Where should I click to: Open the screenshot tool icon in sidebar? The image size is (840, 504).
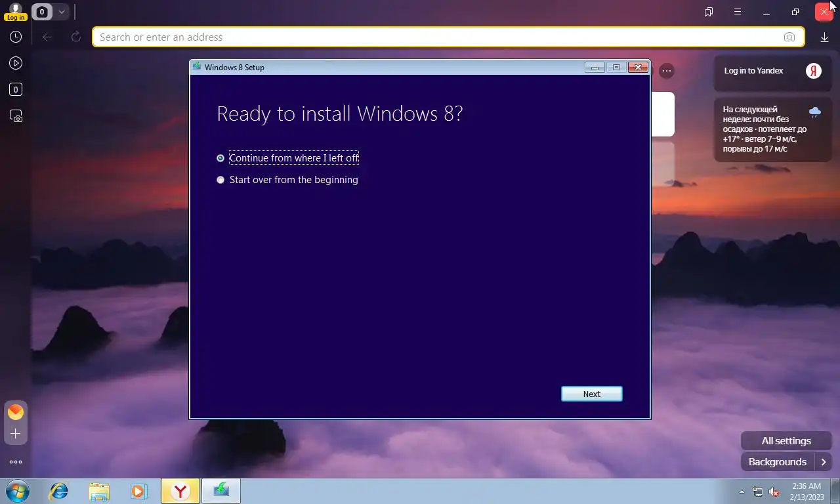(16, 116)
